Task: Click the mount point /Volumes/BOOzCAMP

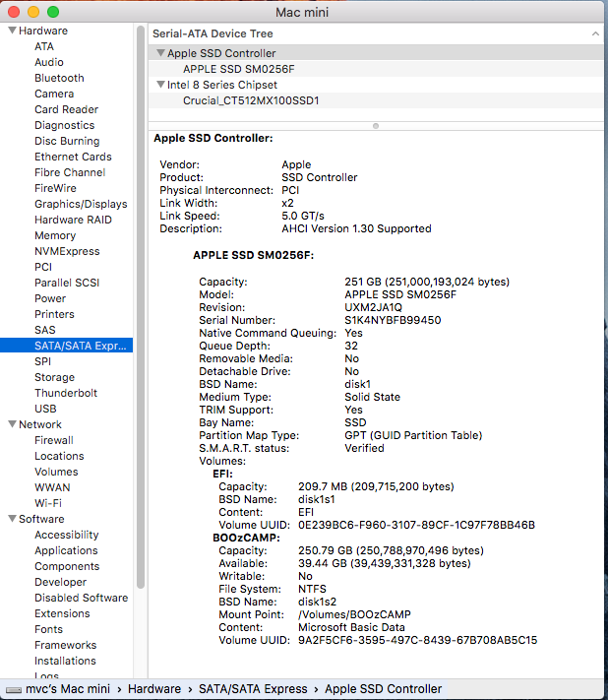Action: (x=354, y=614)
